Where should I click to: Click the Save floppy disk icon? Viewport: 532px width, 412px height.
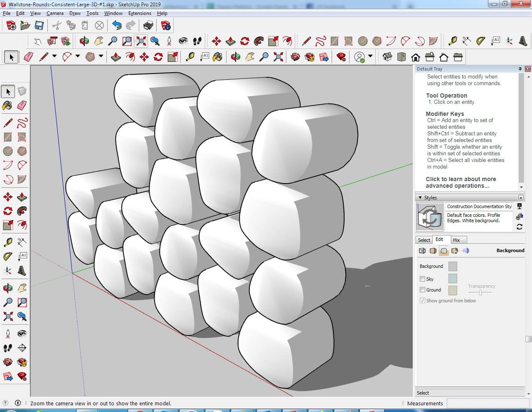click(39, 26)
